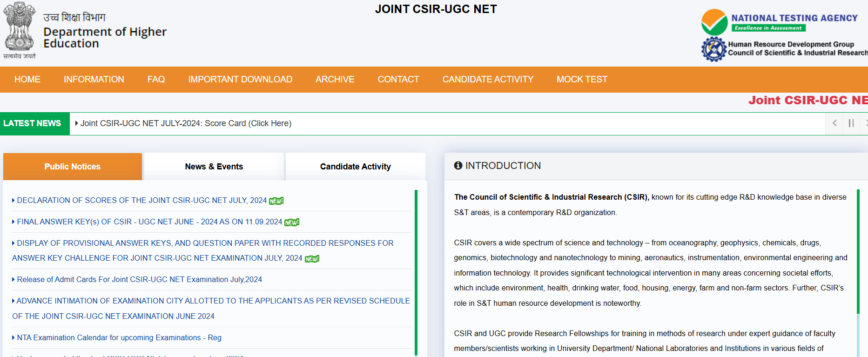Open the INFORMATION menu
The width and height of the screenshot is (868, 357).
[94, 80]
